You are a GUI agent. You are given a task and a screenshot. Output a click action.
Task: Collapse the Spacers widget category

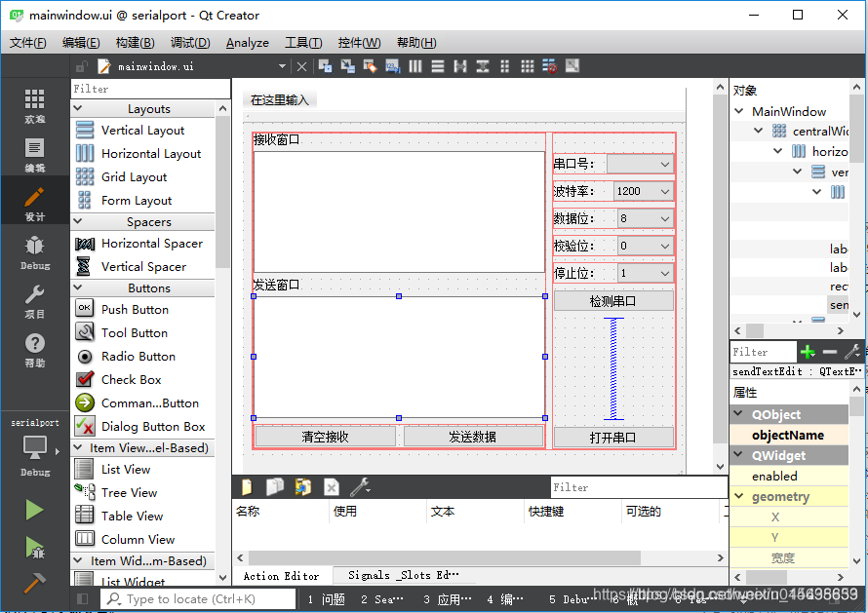(78, 221)
